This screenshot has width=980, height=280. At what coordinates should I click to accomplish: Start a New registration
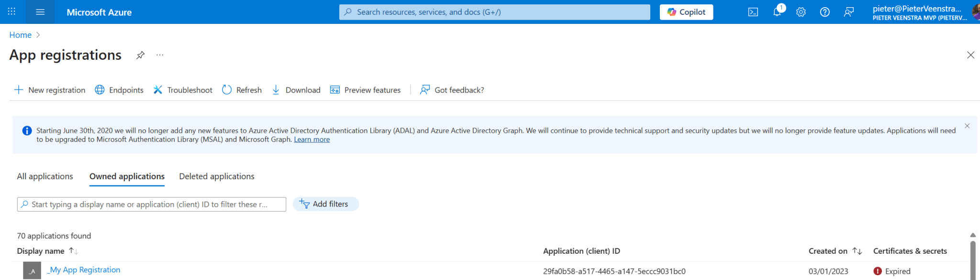[50, 90]
